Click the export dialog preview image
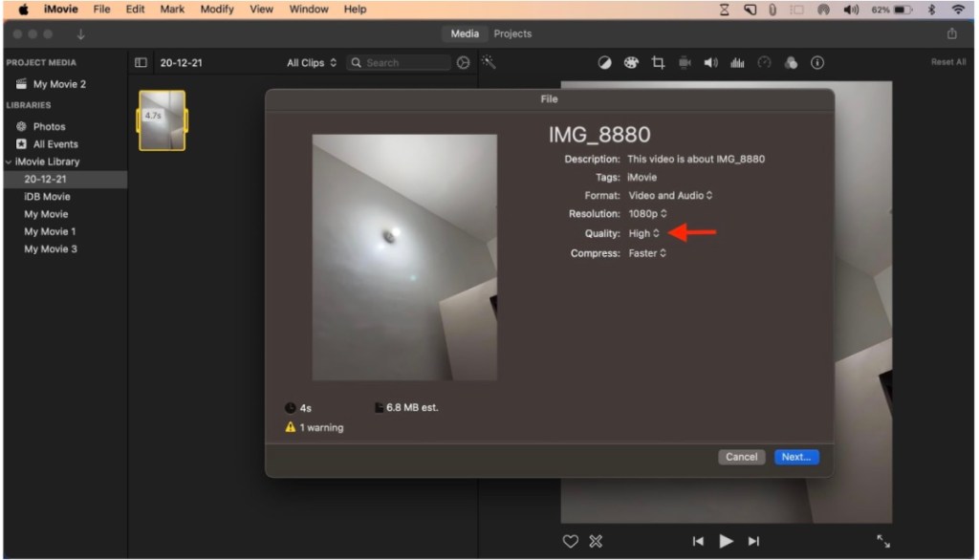The width and height of the screenshot is (979, 560). (404, 257)
